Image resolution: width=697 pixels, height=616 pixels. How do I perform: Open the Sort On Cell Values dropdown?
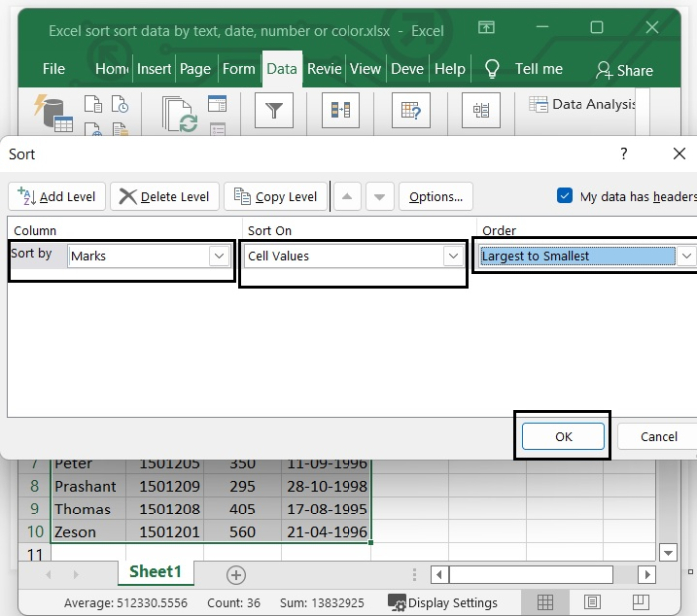point(454,256)
